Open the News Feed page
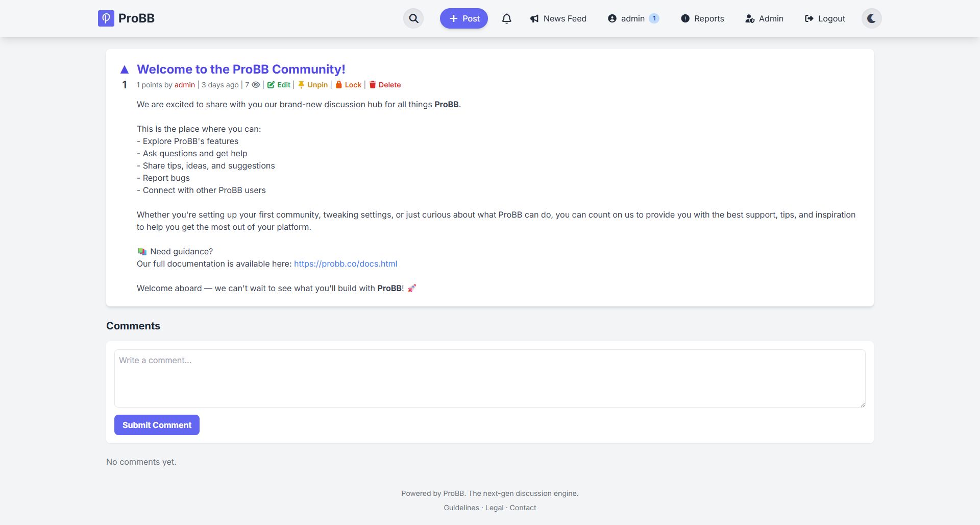 click(x=558, y=18)
